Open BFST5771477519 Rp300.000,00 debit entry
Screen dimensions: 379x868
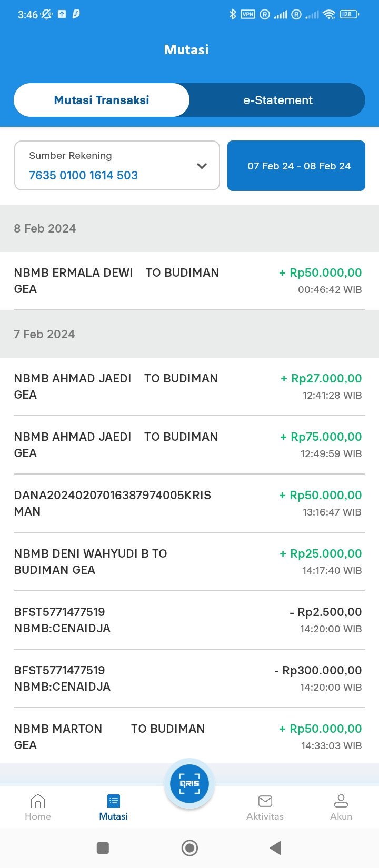189,679
